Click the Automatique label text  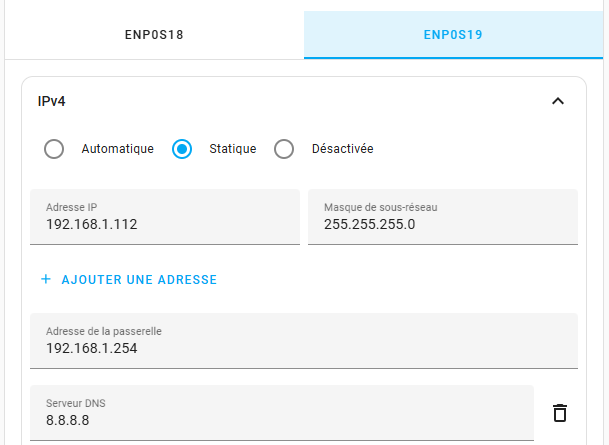point(118,149)
